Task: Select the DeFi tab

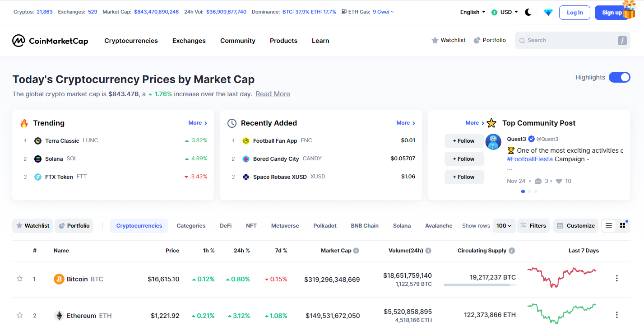Action: click(226, 226)
